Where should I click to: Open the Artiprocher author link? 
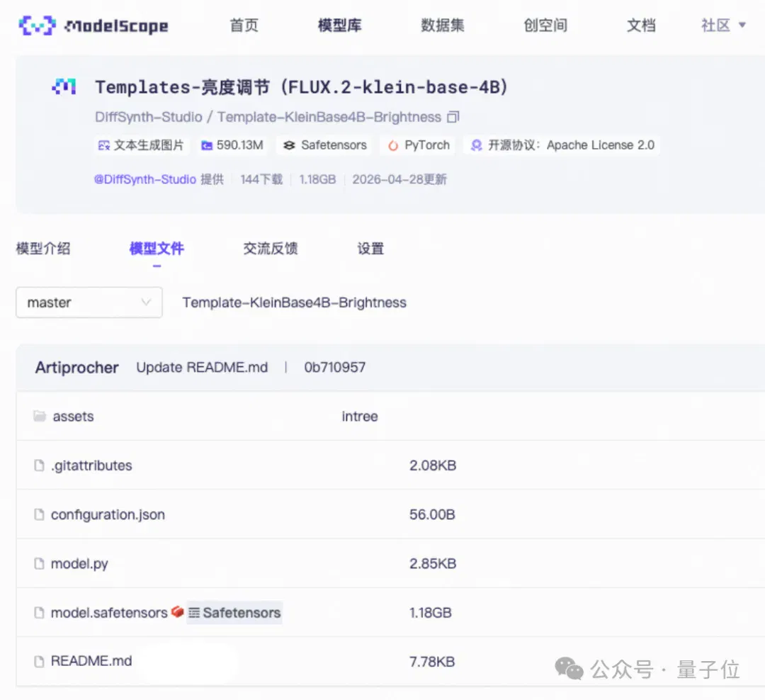pos(76,368)
